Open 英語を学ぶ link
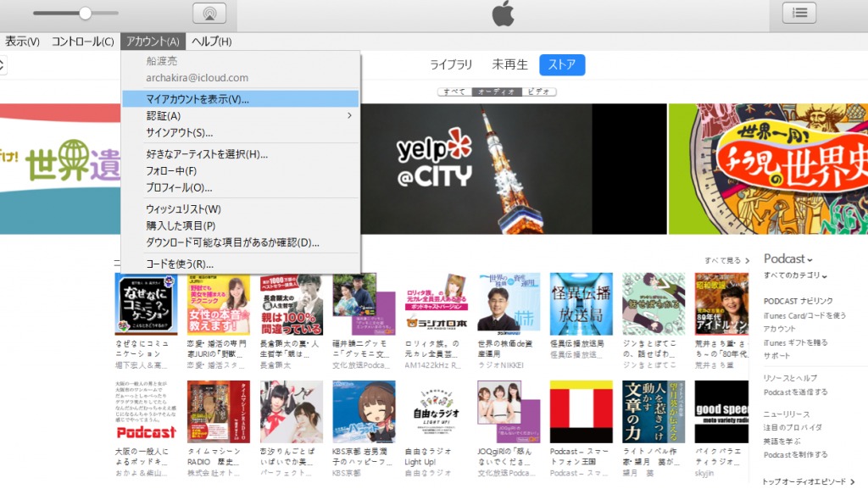The width and height of the screenshot is (868, 489). (x=782, y=441)
